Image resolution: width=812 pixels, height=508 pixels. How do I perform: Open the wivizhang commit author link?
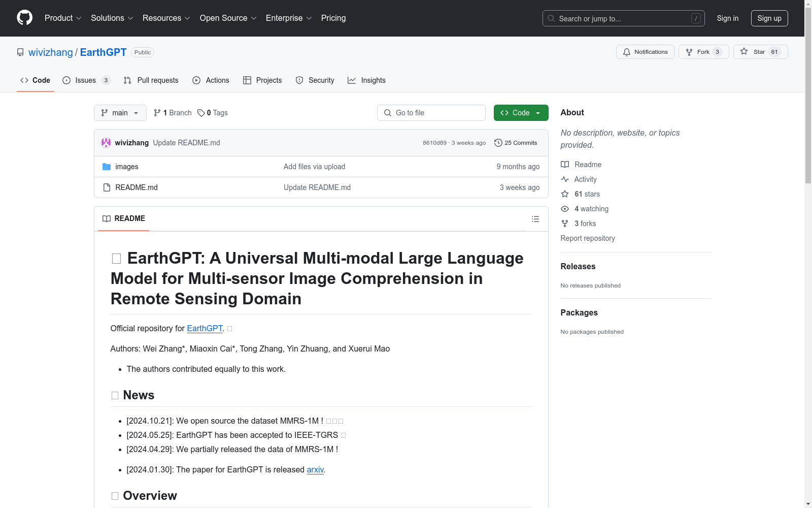132,143
